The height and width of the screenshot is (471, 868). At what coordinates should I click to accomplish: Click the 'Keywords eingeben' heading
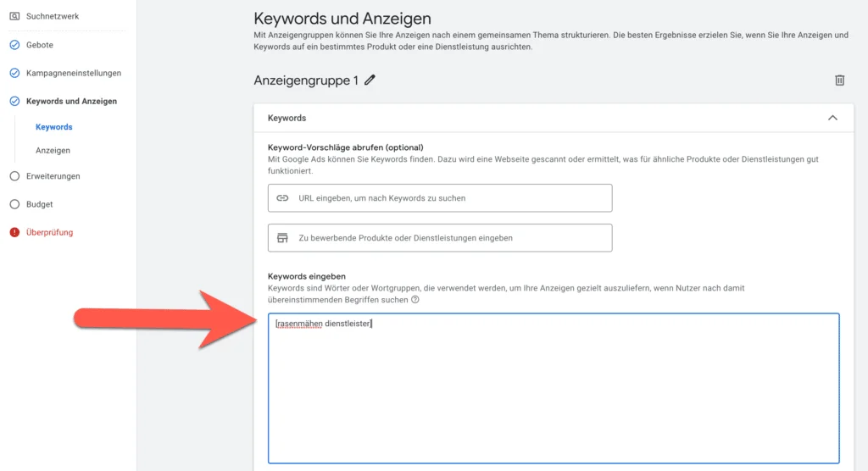tap(307, 276)
